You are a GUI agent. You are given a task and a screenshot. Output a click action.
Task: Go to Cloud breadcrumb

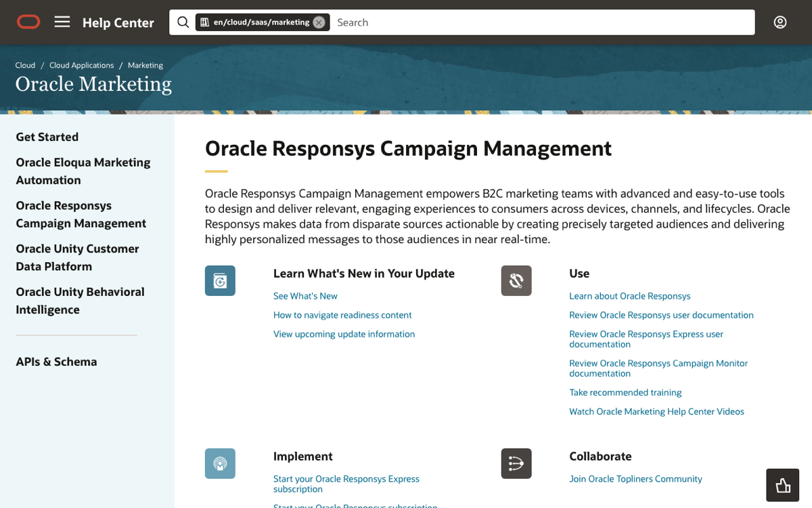pyautogui.click(x=25, y=65)
